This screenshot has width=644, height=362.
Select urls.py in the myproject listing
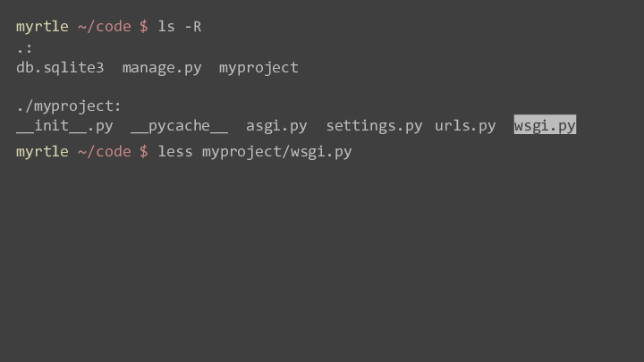[x=465, y=126]
